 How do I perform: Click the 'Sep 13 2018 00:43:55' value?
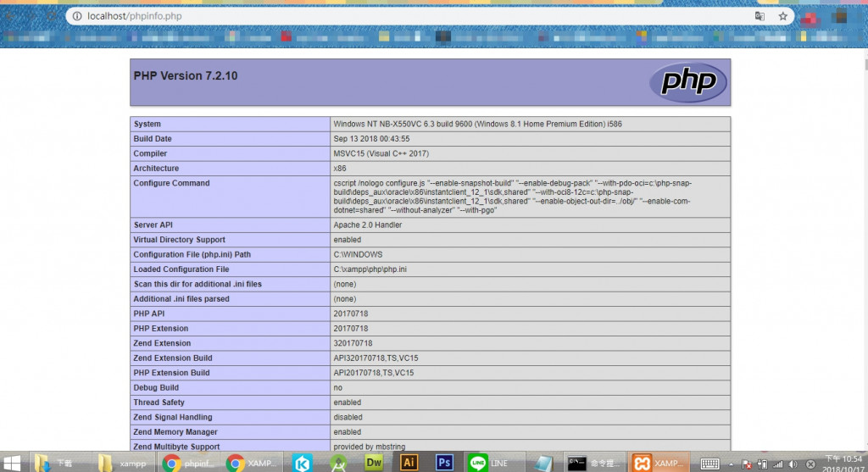tap(371, 139)
